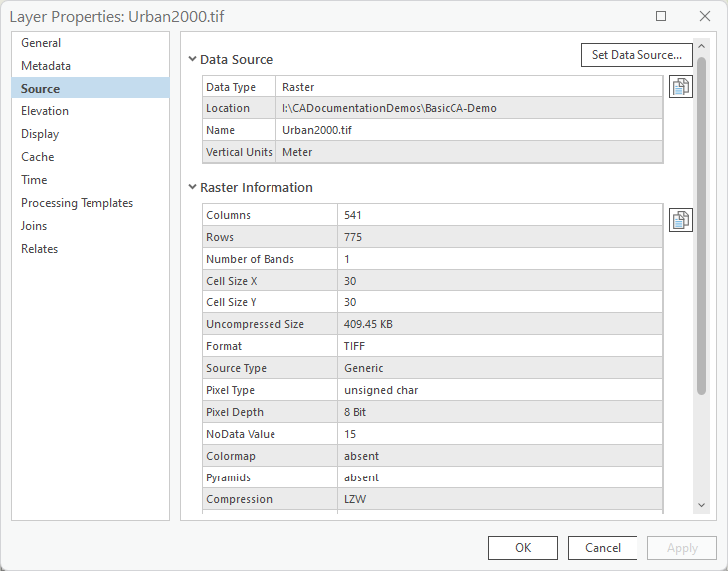728x571 pixels.
Task: Click the Raster Information heading text
Action: 257,188
